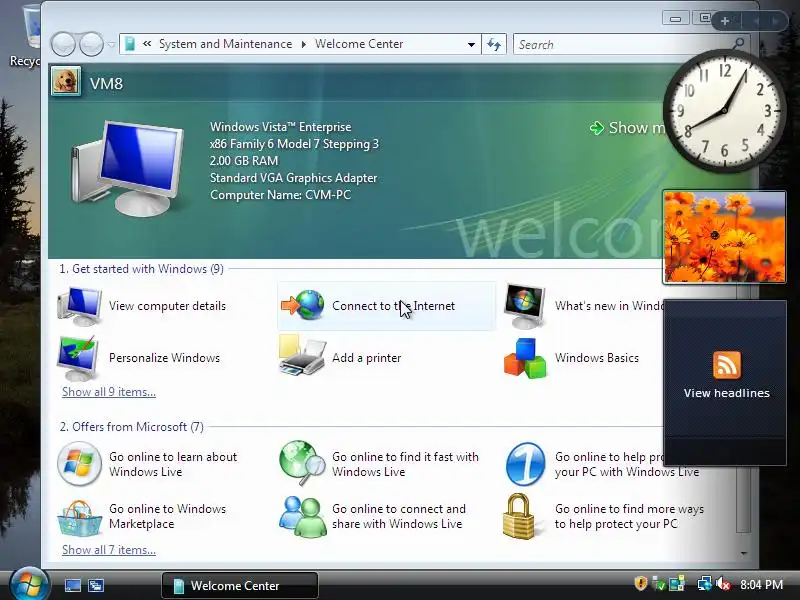This screenshot has width=800, height=600.
Task: Open the address bar dropdown arrow
Action: tap(471, 44)
